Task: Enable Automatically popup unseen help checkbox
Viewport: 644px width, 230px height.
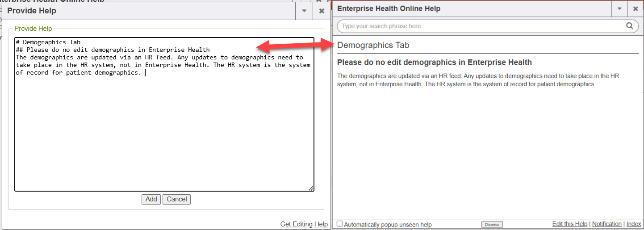Action: click(x=340, y=224)
